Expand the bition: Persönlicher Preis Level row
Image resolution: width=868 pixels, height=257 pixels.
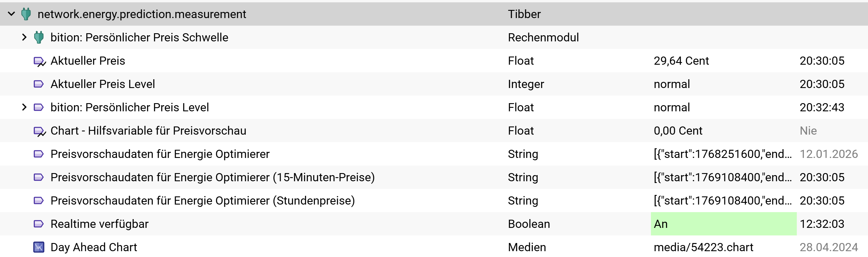(24, 107)
